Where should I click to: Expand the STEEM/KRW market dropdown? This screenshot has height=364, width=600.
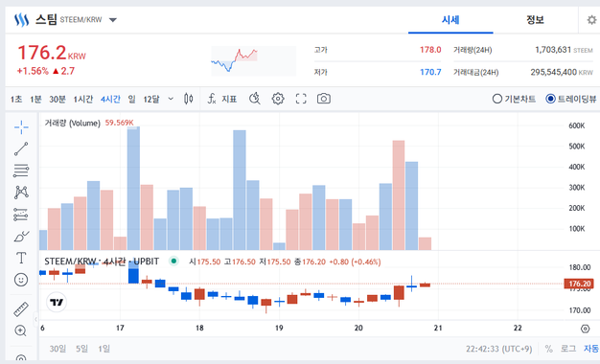click(x=113, y=20)
